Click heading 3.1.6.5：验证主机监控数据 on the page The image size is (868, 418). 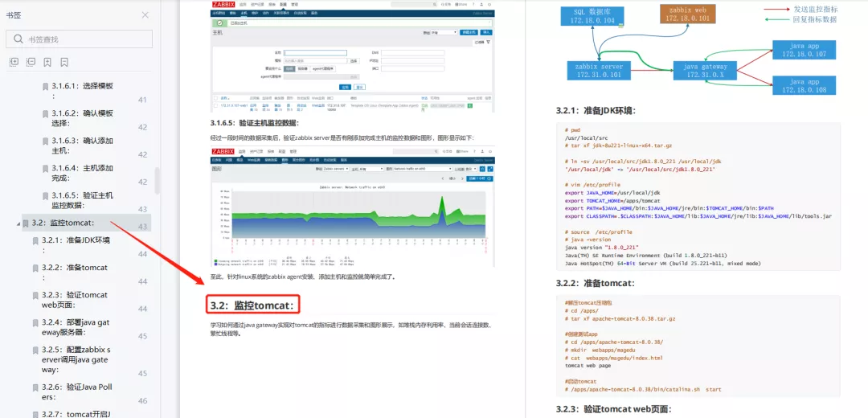click(x=254, y=123)
